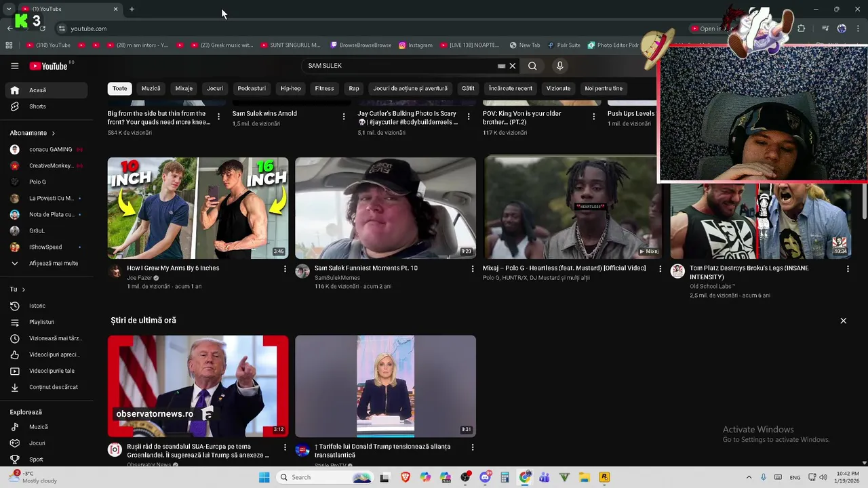This screenshot has width=868, height=488.
Task: Open Playlisturi in sidebar
Action: (x=45, y=322)
